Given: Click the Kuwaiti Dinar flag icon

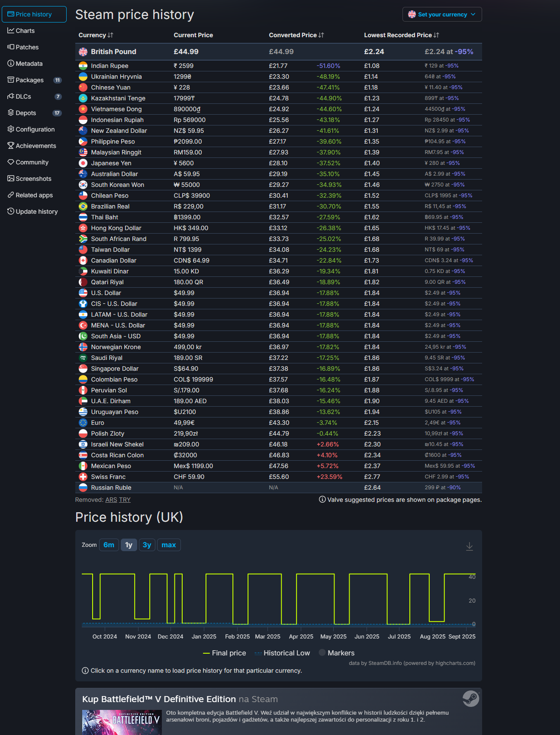Looking at the screenshot, I should coord(83,271).
